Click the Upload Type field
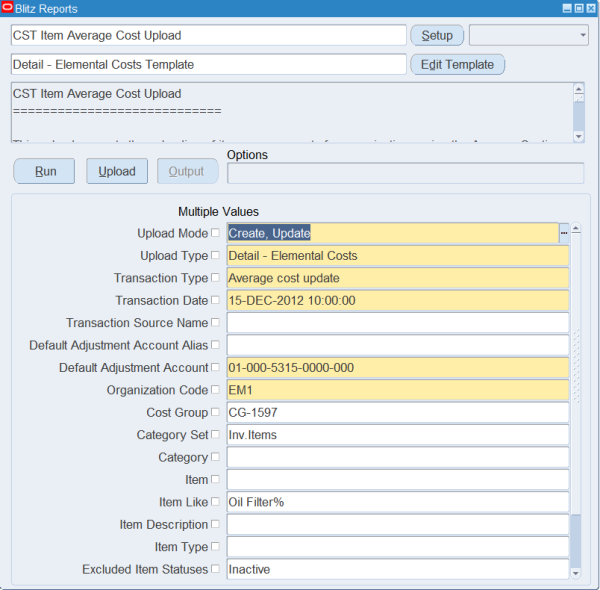Viewport: 600px width, 590px height. click(x=398, y=256)
